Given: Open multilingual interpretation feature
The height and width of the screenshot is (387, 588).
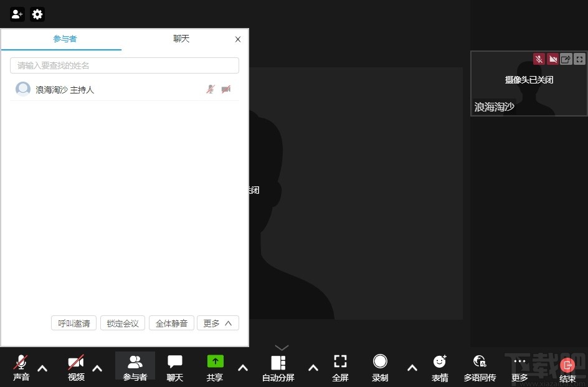Looking at the screenshot, I should click(x=480, y=368).
